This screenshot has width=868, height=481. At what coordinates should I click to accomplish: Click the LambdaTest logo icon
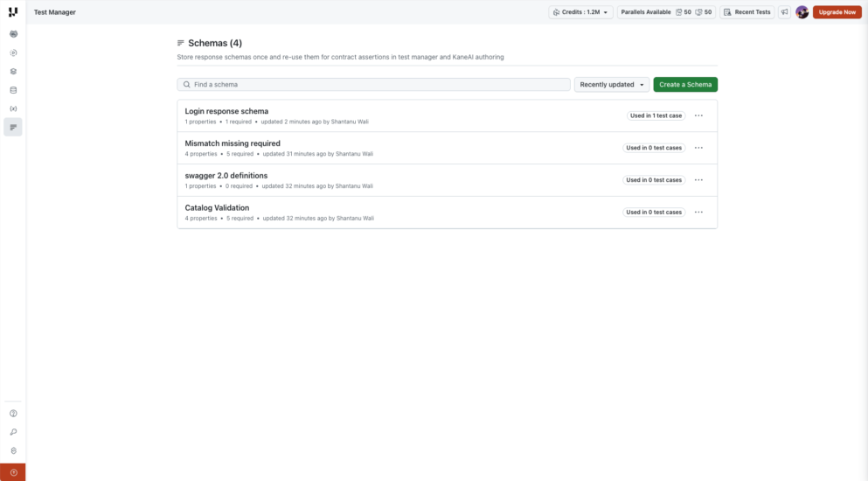(13, 11)
